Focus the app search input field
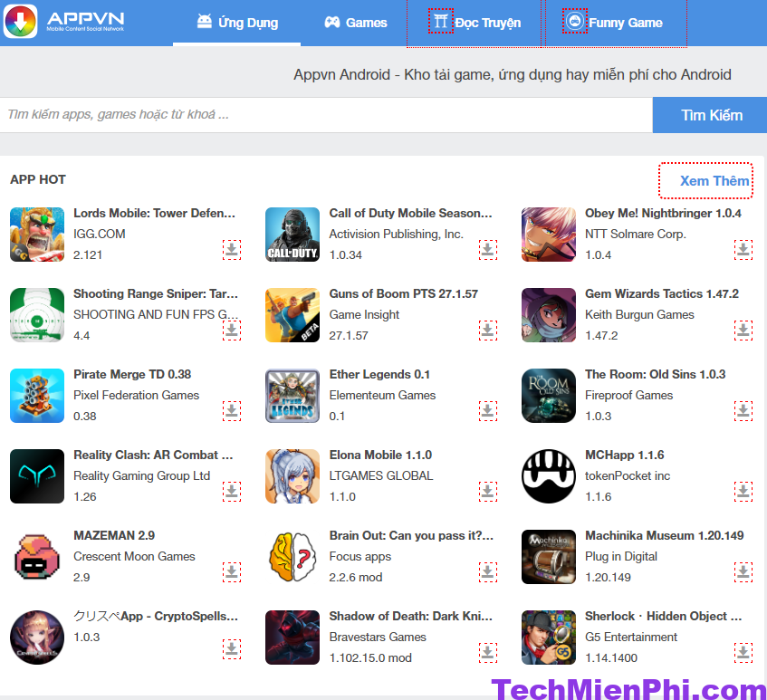This screenshot has width=767, height=700. (326, 115)
